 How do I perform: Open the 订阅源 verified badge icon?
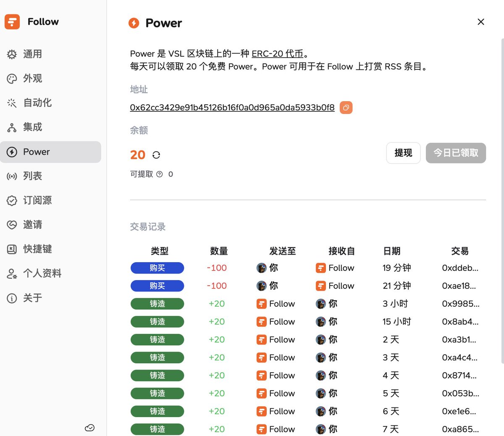(12, 201)
